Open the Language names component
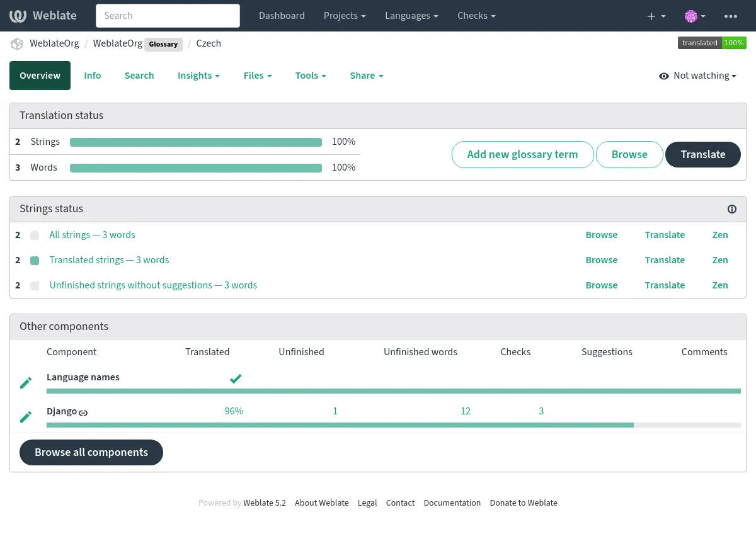This screenshot has width=756, height=551. pyautogui.click(x=83, y=377)
